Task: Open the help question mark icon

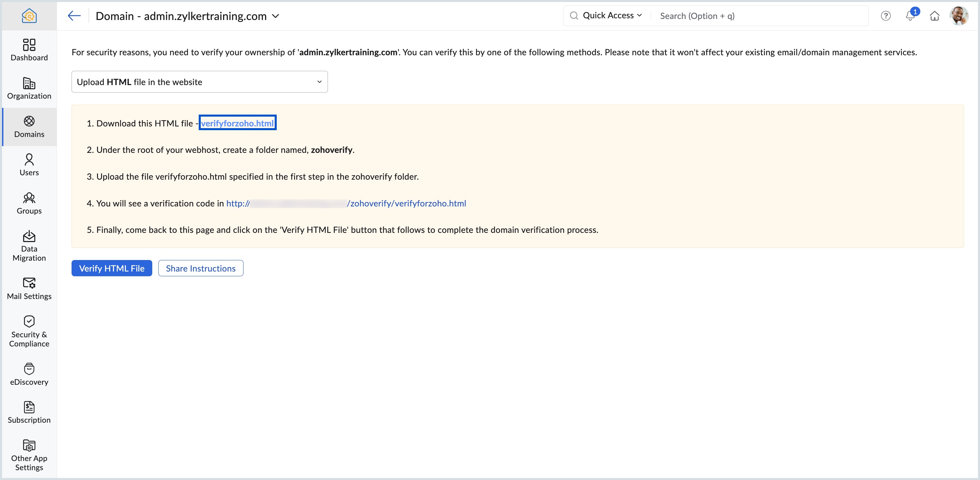Action: point(885,16)
